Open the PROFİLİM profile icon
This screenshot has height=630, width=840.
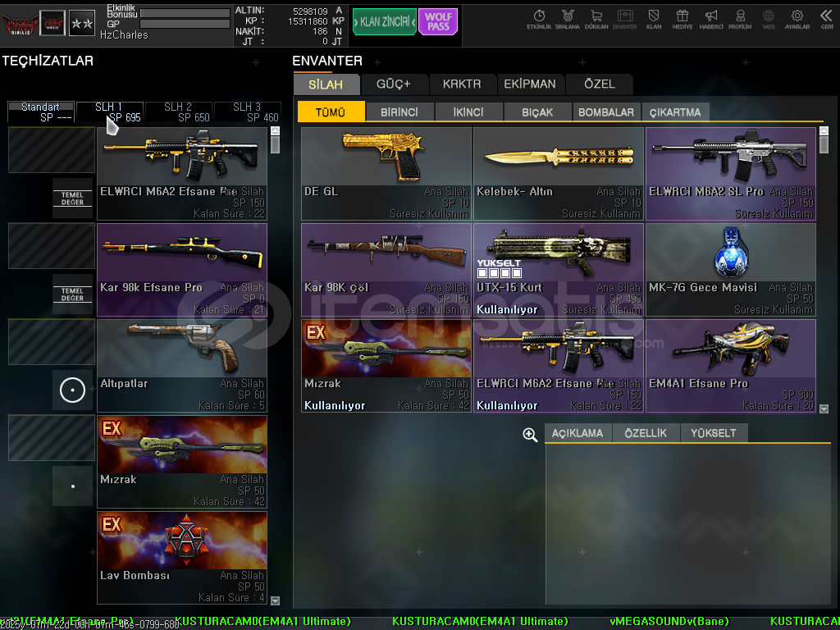click(740, 20)
